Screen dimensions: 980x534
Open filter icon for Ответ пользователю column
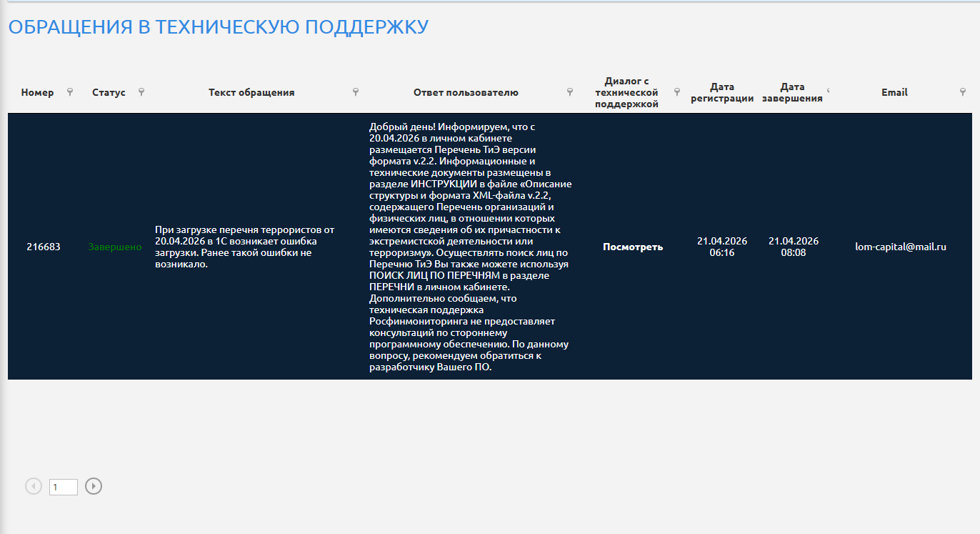point(570,92)
